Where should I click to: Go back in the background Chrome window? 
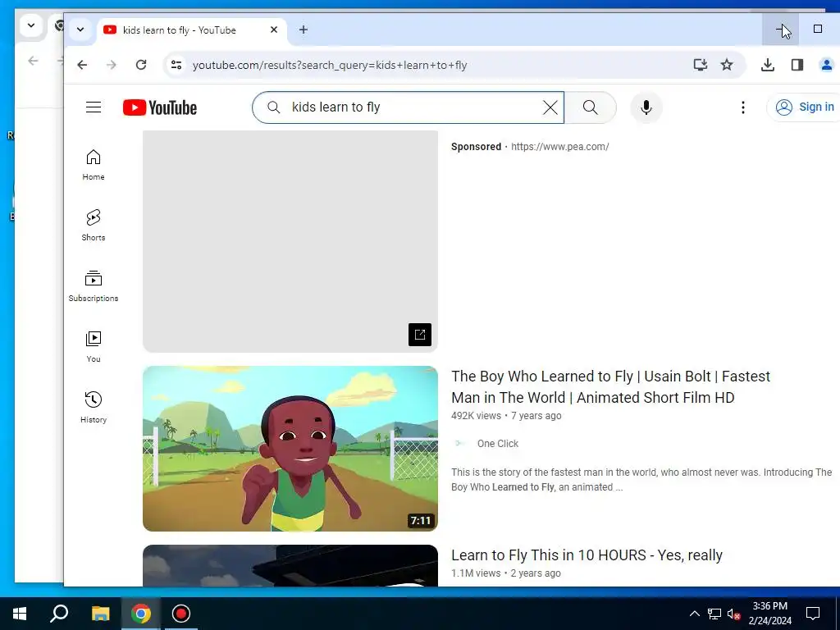coord(33,61)
